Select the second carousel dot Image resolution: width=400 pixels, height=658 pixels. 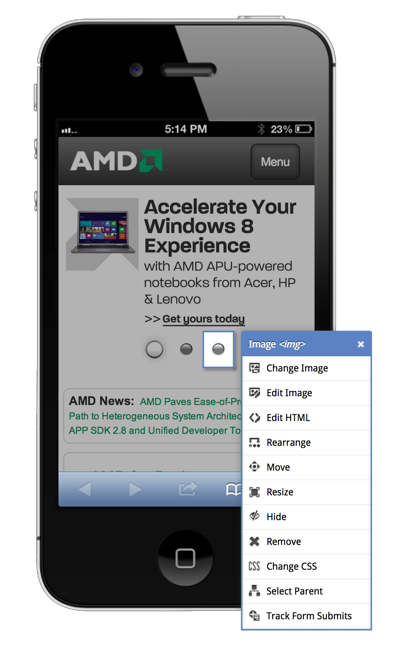click(x=186, y=349)
